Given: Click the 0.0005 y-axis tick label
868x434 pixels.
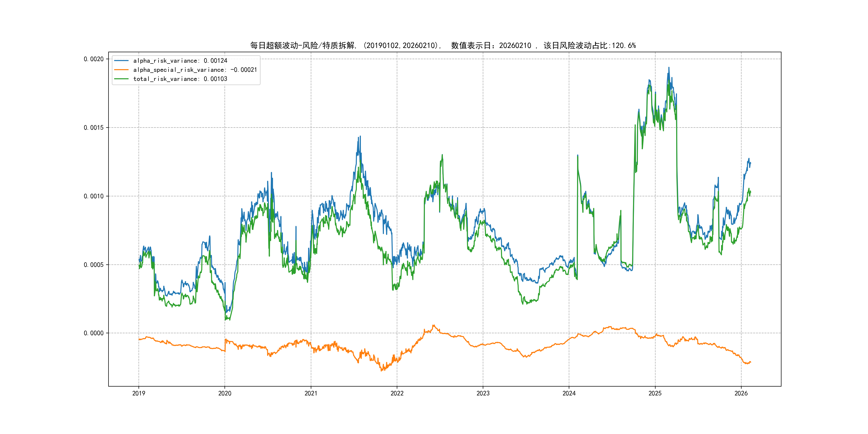Looking at the screenshot, I should (x=94, y=264).
